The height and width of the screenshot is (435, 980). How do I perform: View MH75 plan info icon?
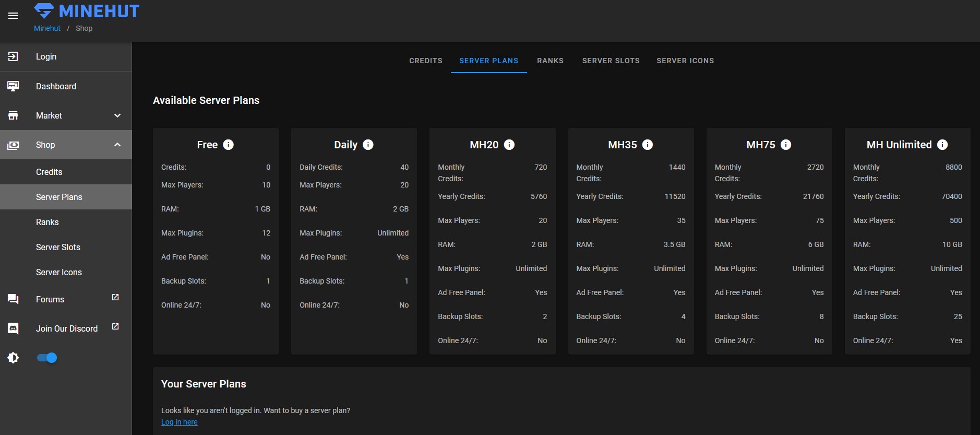click(x=786, y=145)
